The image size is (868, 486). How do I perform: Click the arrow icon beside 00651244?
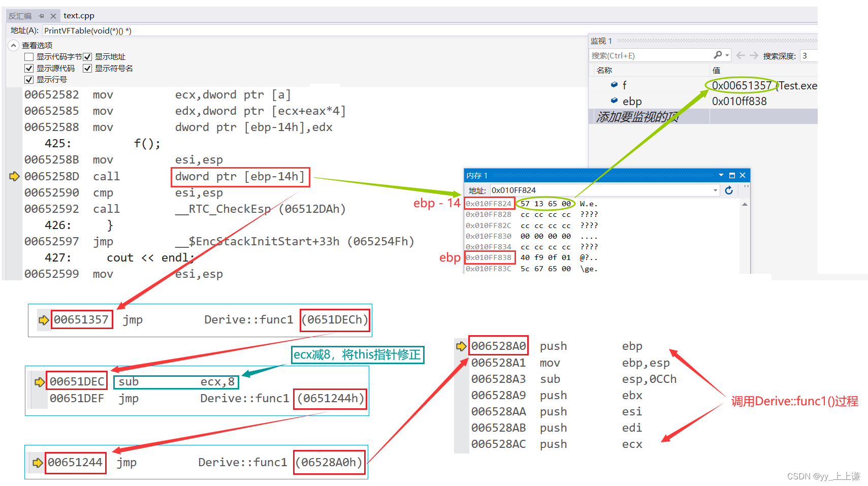[x=38, y=463]
